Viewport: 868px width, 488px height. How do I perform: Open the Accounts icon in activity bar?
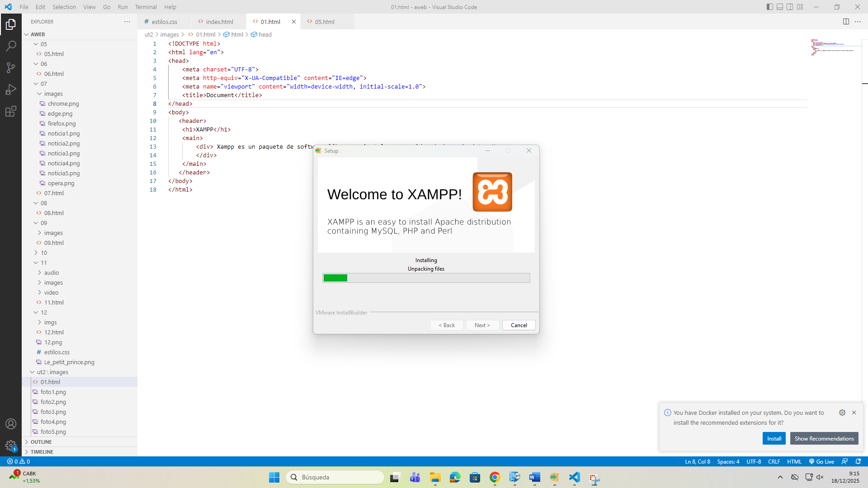tap(11, 424)
